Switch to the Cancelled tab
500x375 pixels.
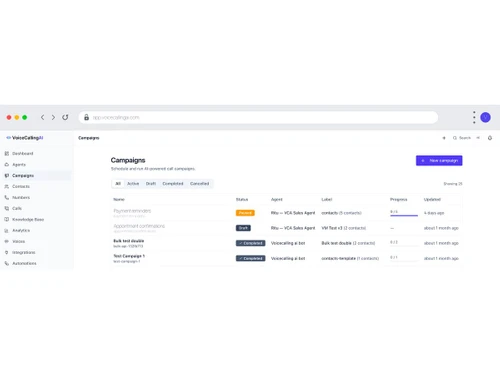199,184
